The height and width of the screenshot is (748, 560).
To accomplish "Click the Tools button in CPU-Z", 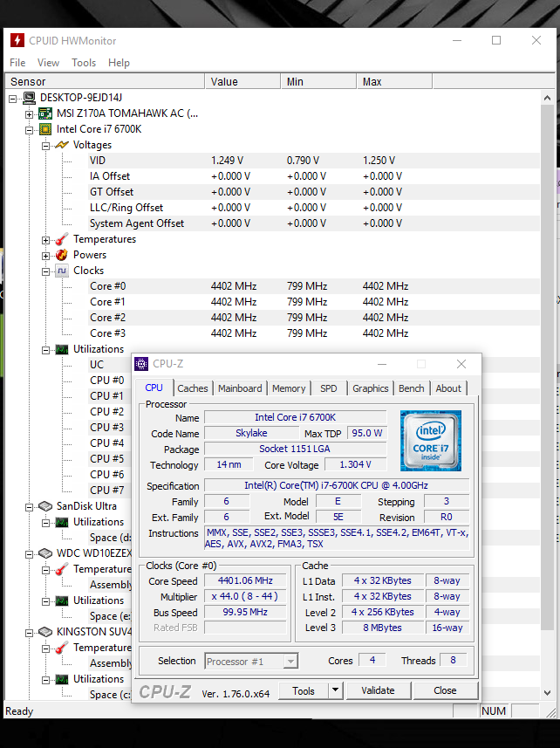I will coord(304,690).
